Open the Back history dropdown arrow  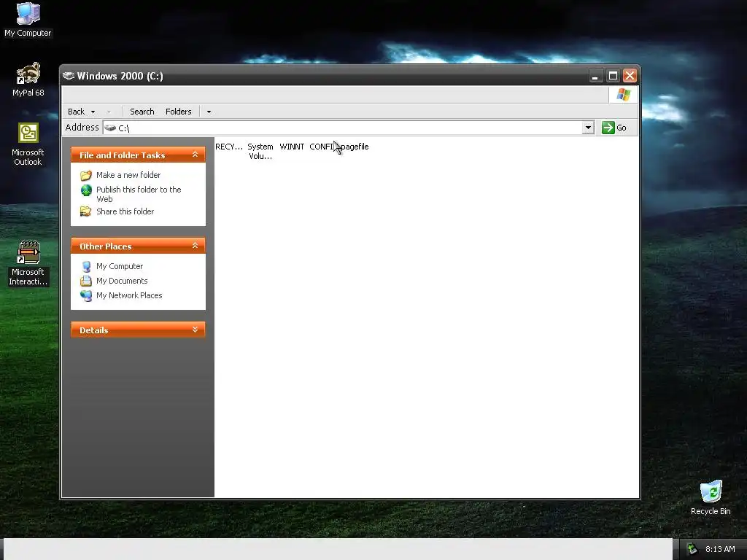click(93, 112)
